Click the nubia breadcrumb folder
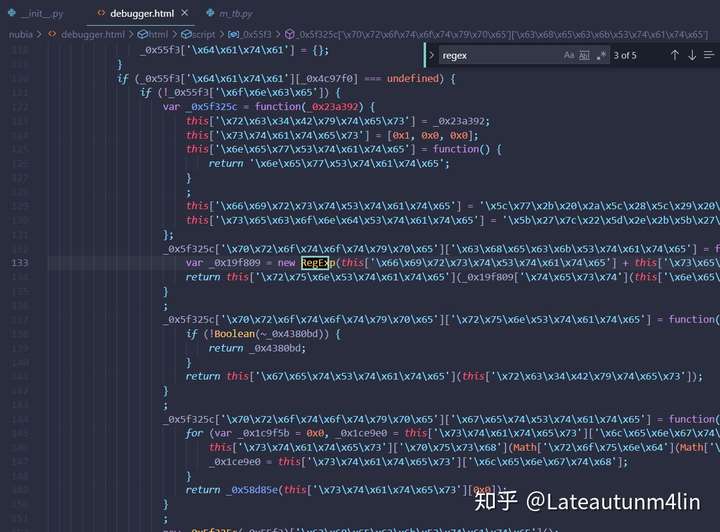The height and width of the screenshot is (532, 720). [21, 34]
